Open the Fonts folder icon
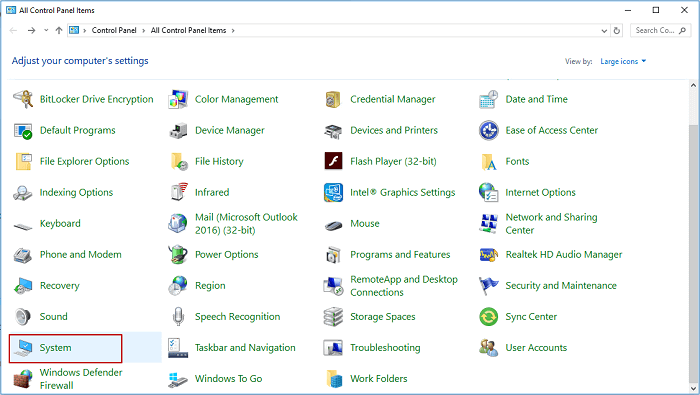700x395 pixels. pyautogui.click(x=488, y=161)
